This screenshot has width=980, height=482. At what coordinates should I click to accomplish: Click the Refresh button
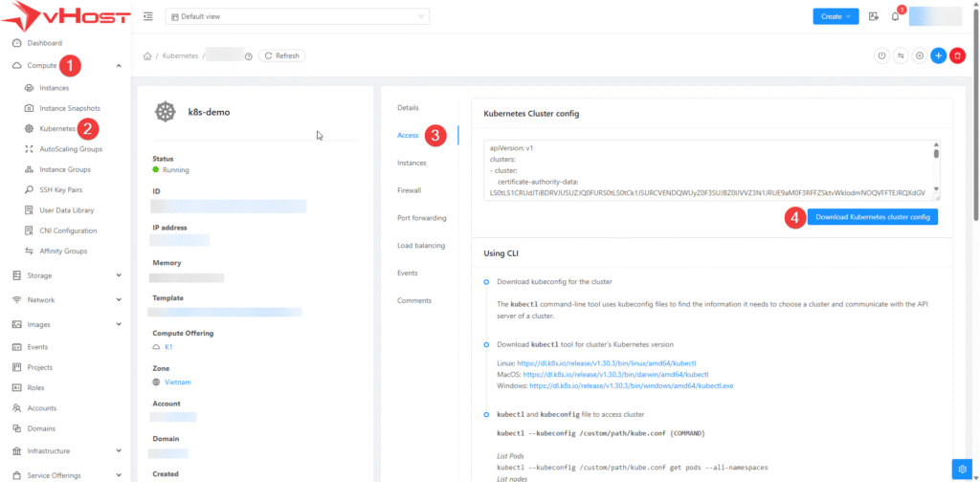281,56
